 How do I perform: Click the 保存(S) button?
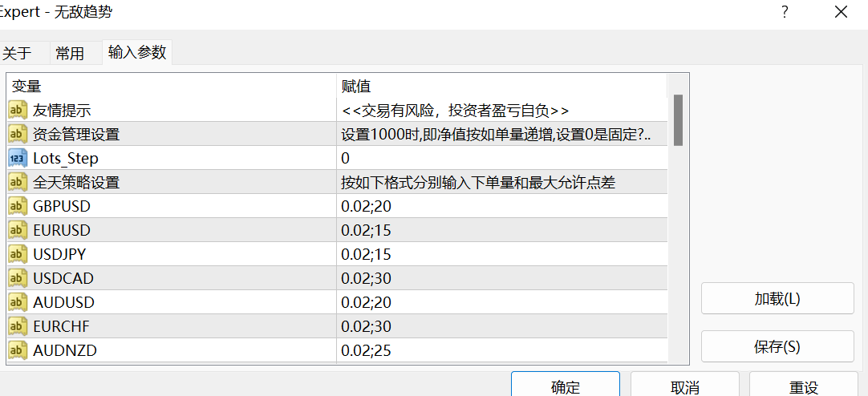click(777, 347)
